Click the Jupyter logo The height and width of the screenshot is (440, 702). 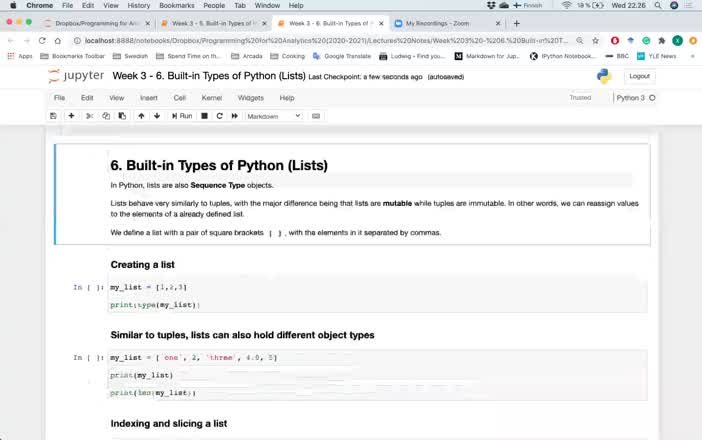pos(76,76)
